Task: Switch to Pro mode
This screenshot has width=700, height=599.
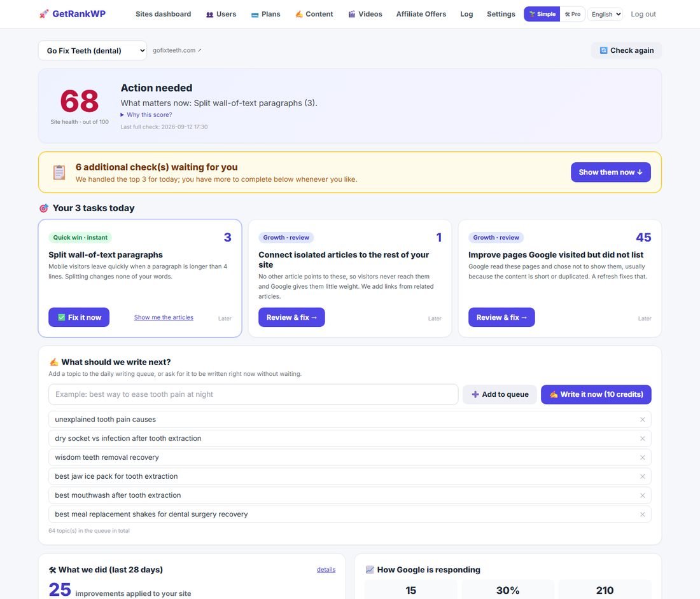Action: point(572,14)
